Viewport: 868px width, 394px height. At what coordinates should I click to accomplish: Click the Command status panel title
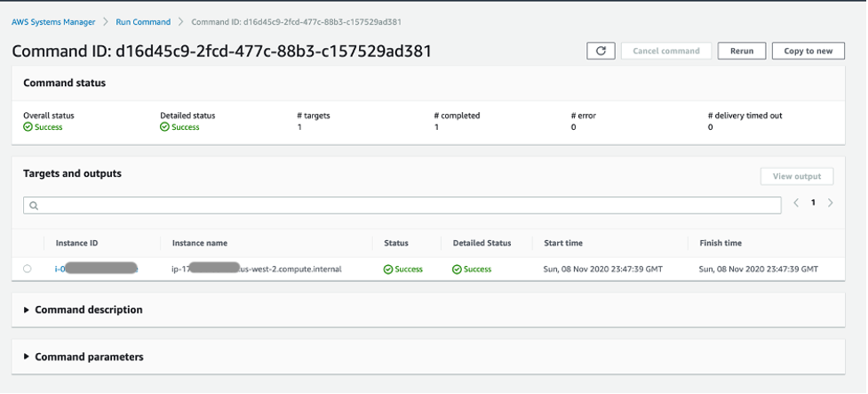pos(64,83)
